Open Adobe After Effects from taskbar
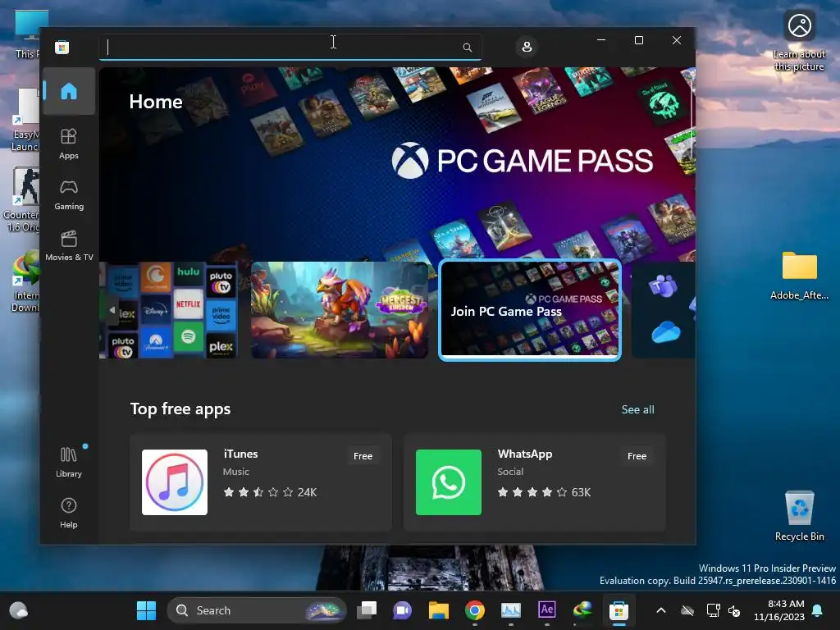The width and height of the screenshot is (840, 630). (547, 609)
